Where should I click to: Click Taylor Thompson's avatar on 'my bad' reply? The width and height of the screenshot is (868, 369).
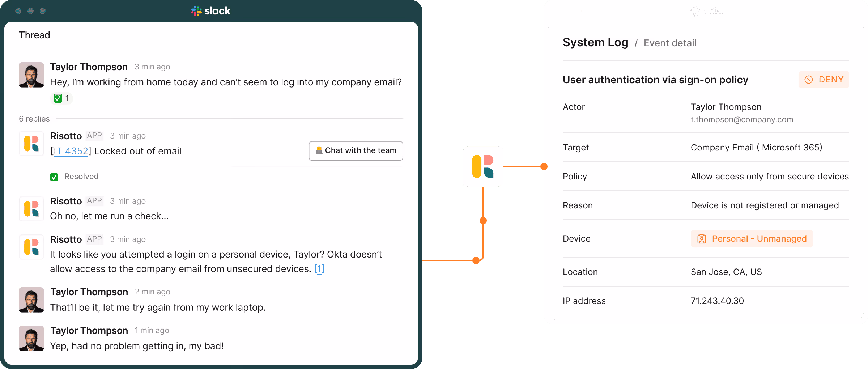pyautogui.click(x=31, y=339)
